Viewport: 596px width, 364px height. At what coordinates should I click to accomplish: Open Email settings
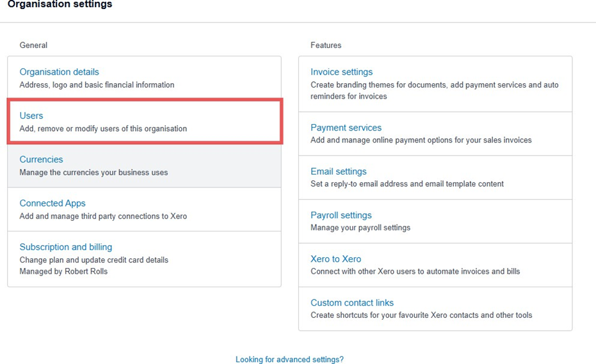pyautogui.click(x=338, y=171)
